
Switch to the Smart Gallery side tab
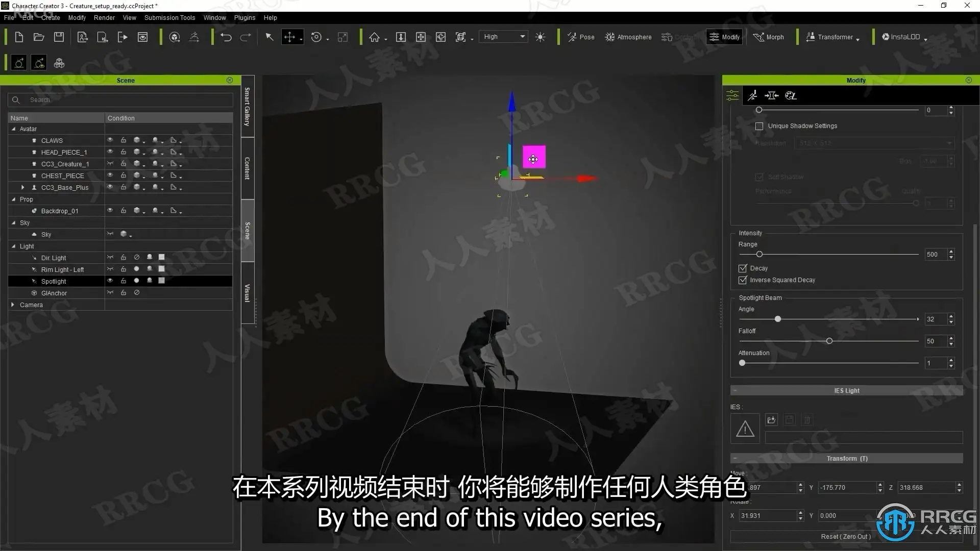click(248, 107)
